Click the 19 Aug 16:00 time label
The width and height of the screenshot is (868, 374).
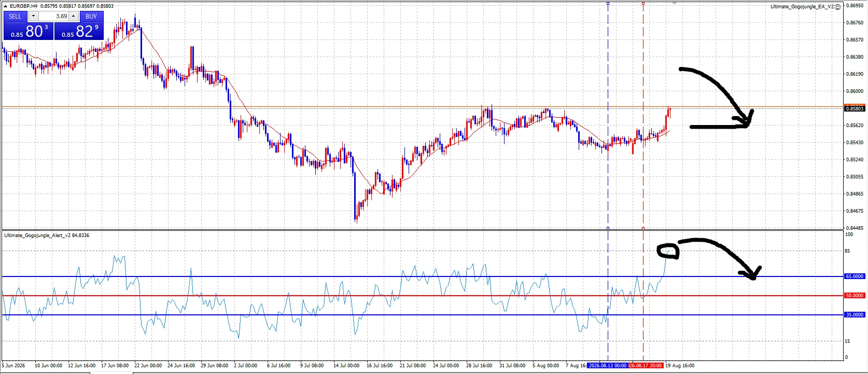680,366
